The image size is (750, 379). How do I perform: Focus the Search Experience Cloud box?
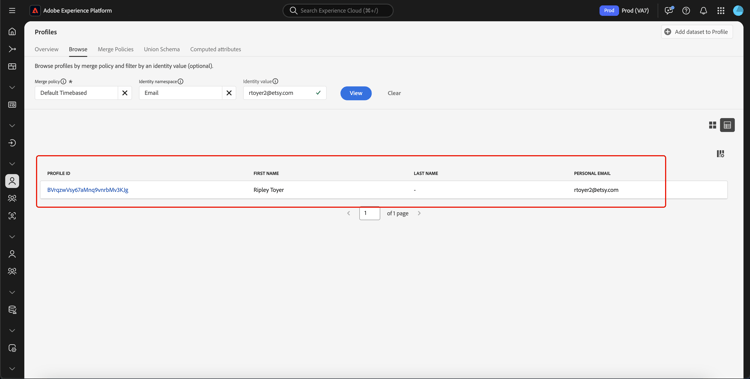tap(338, 11)
